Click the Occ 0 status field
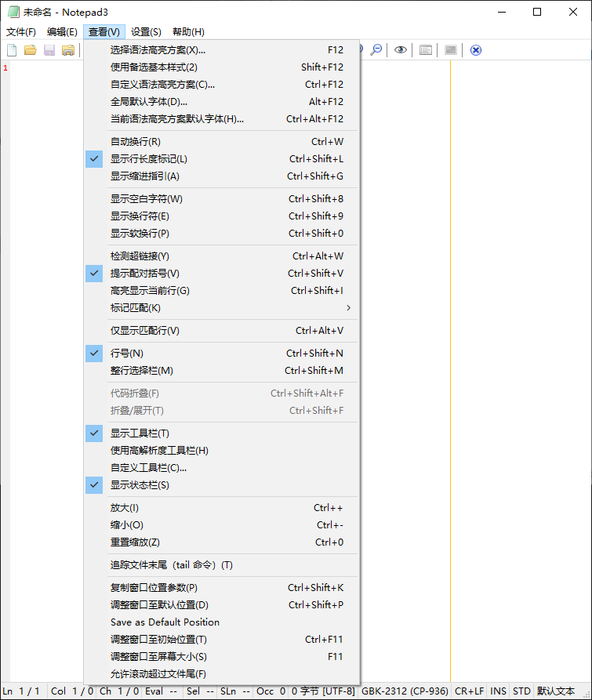592x700 pixels. tap(271, 691)
